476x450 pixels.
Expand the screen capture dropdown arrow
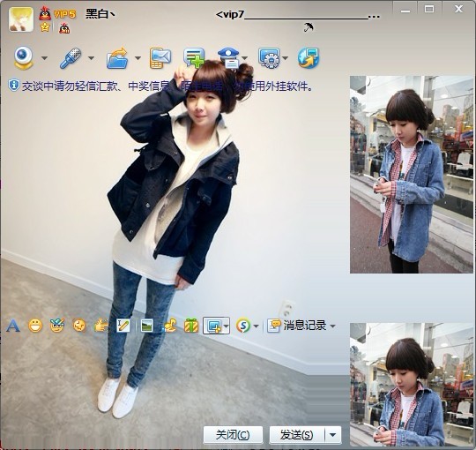pos(226,326)
